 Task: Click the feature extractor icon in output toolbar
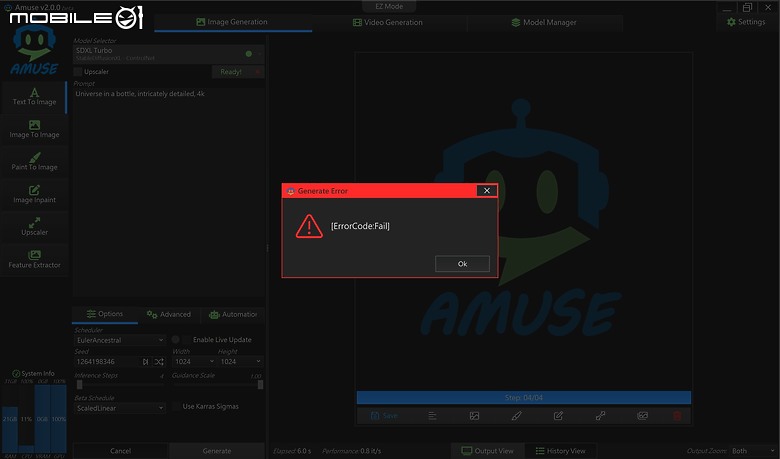click(x=642, y=416)
